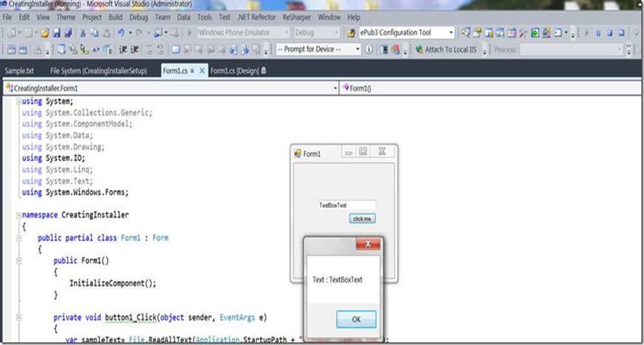Collapse the button1_Click method outline
The image size is (644, 345).
click(19, 318)
